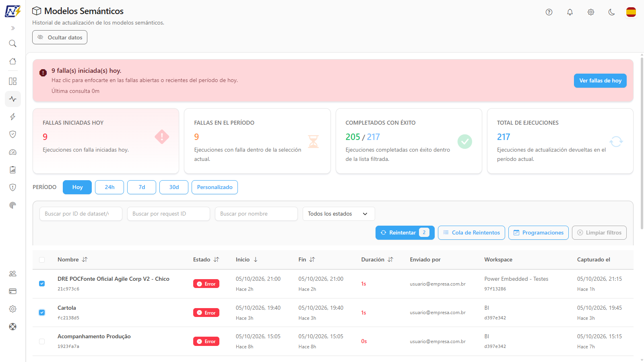
Task: Expand the sidebar with the double chevron
Action: (x=13, y=28)
